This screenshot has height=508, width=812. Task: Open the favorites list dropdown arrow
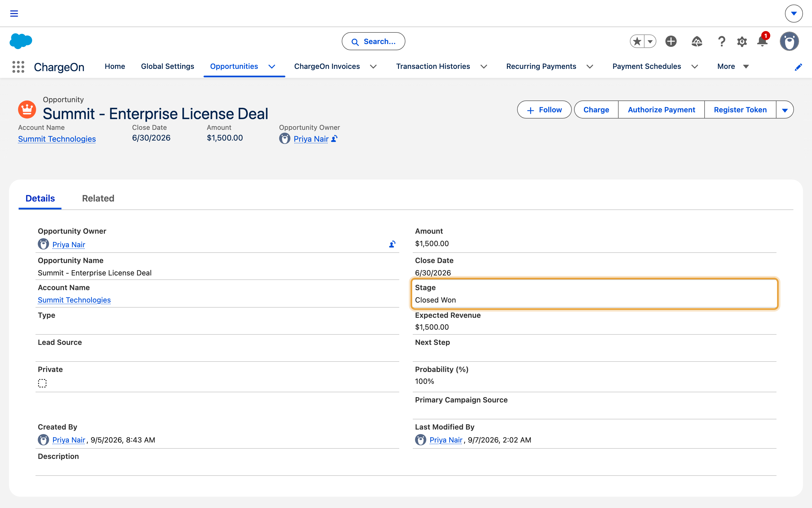point(650,41)
